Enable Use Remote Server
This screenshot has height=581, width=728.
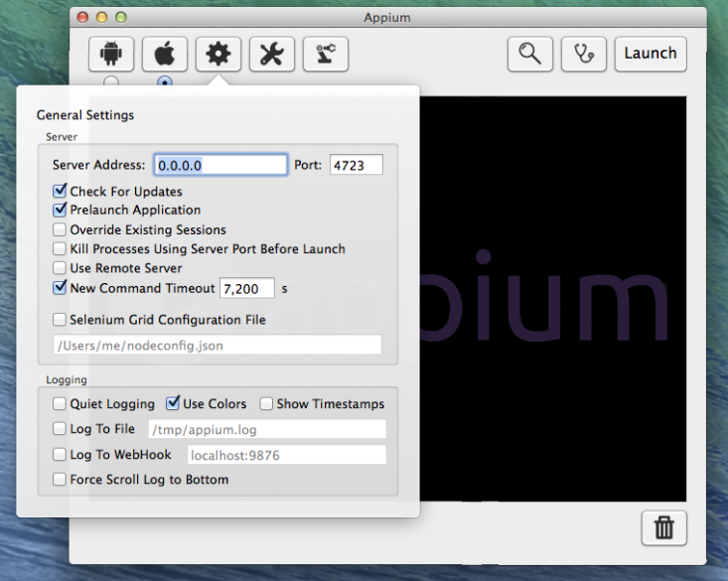tap(60, 268)
